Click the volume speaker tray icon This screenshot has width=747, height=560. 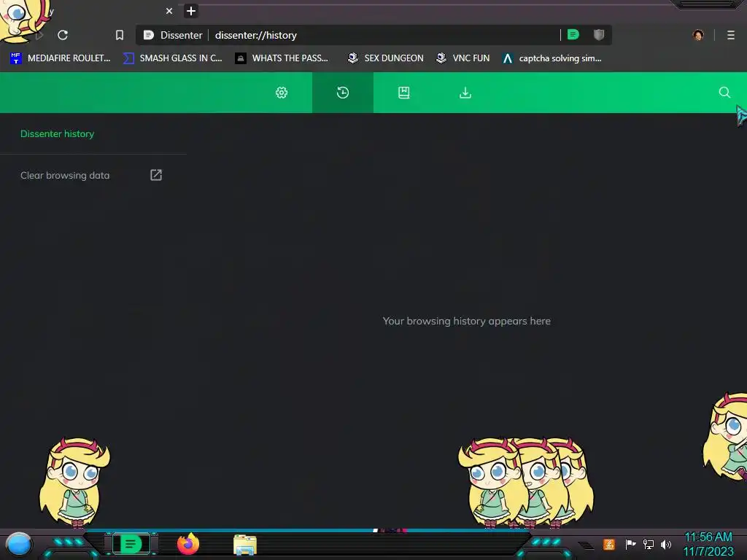tap(666, 544)
